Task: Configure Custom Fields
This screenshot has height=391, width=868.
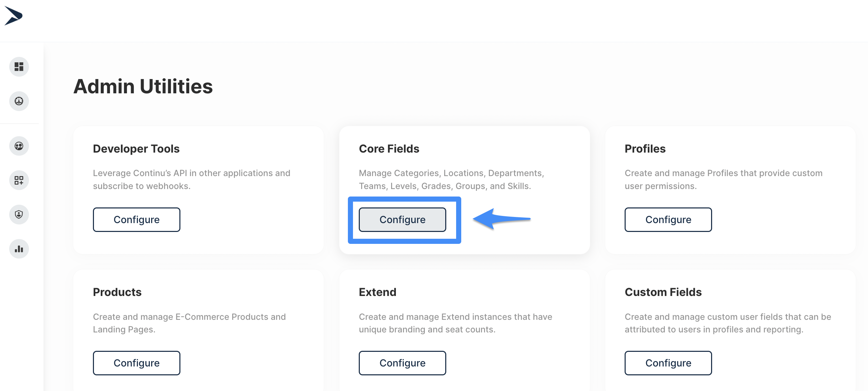Action: [x=668, y=363]
